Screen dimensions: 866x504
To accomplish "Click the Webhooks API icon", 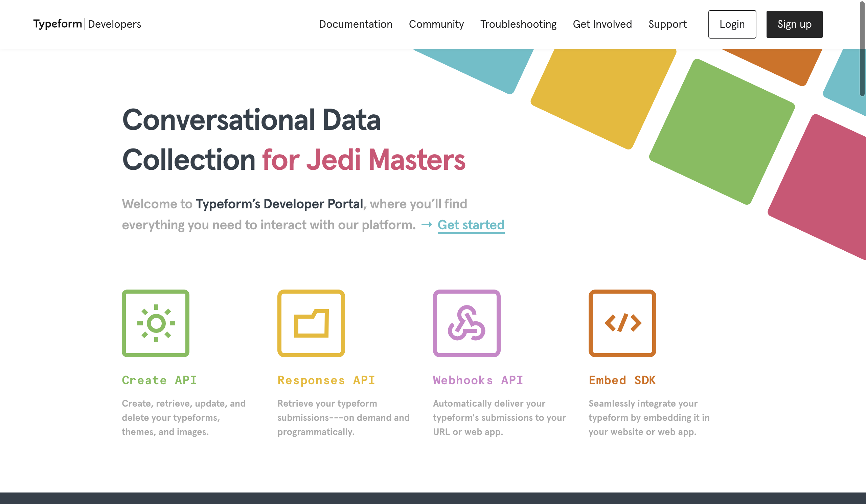I will click(467, 323).
